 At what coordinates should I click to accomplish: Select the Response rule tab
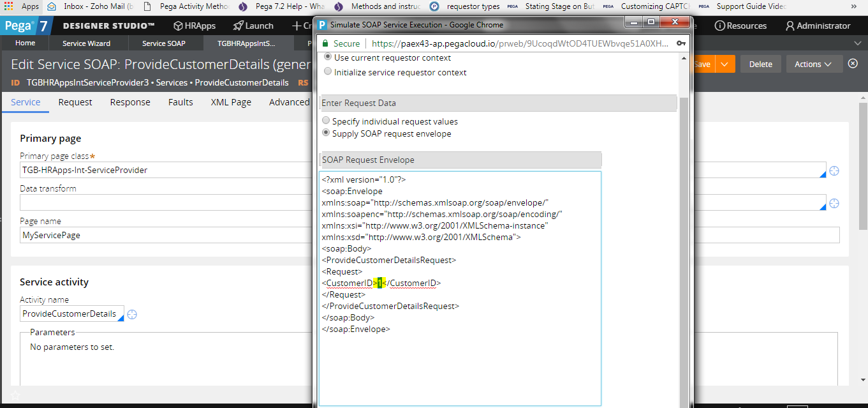coord(130,102)
